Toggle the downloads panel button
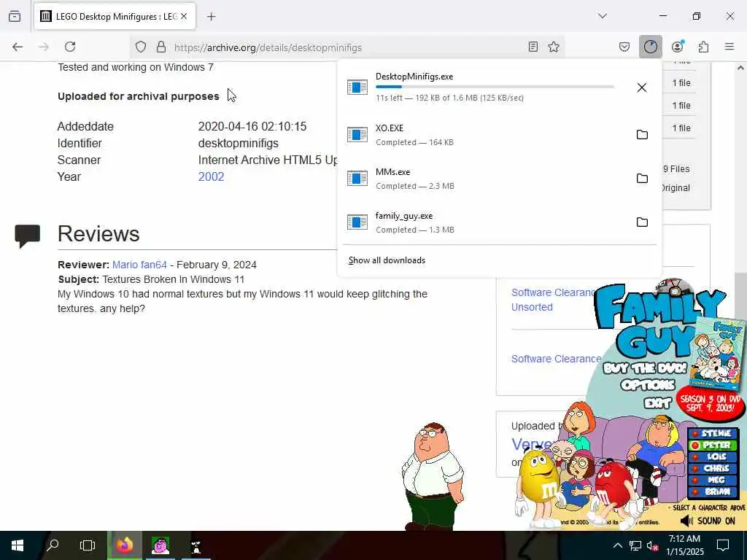Screen dimensions: 747x560 coord(650,47)
